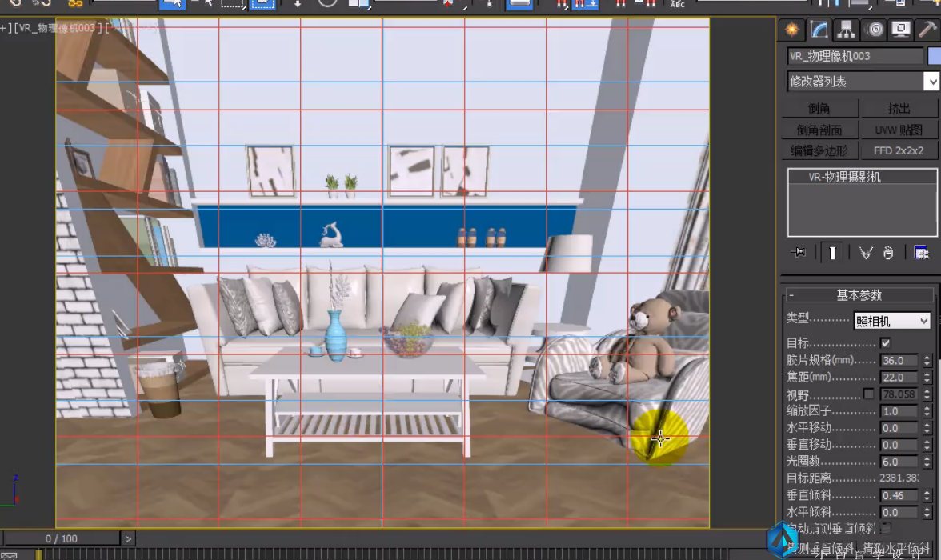Click the timeline next-frame arrow
941x560 pixels.
128,539
